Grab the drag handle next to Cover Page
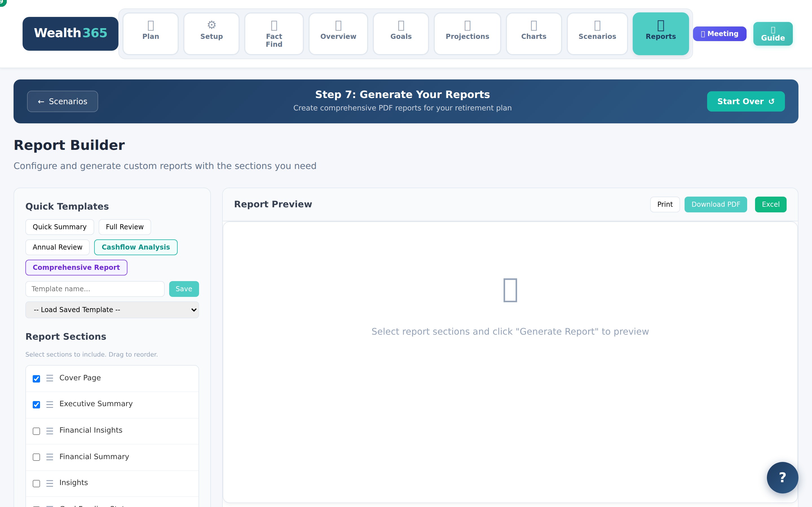 click(x=50, y=378)
